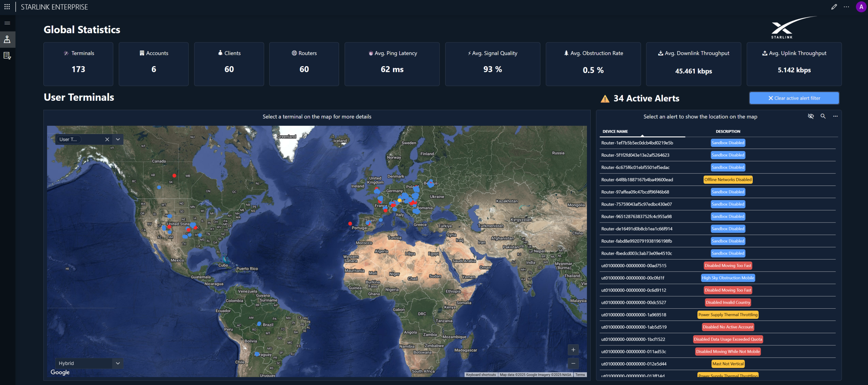The width and height of the screenshot is (868, 385).
Task: Select the blue terminal marker near Uruguay
Action: 257,354
